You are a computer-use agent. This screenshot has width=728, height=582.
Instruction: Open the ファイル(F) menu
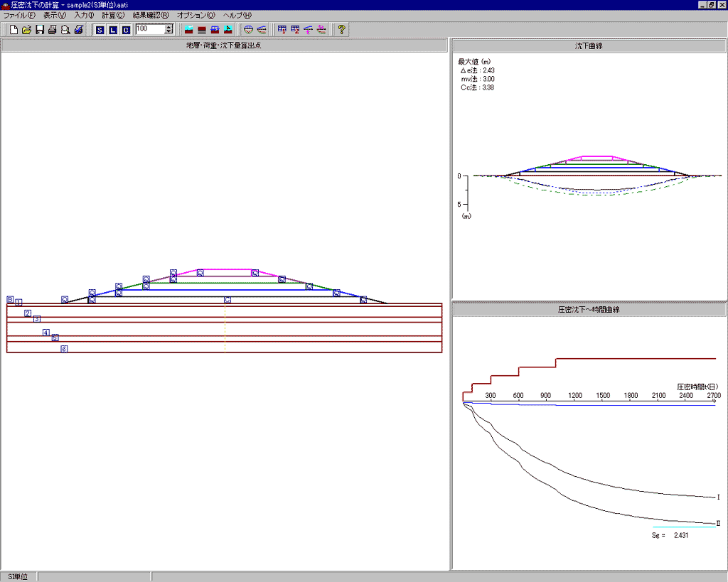(x=19, y=16)
